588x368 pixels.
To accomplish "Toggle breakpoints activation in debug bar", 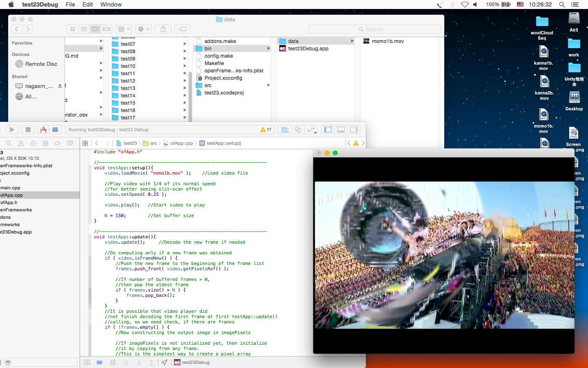I will 99,362.
